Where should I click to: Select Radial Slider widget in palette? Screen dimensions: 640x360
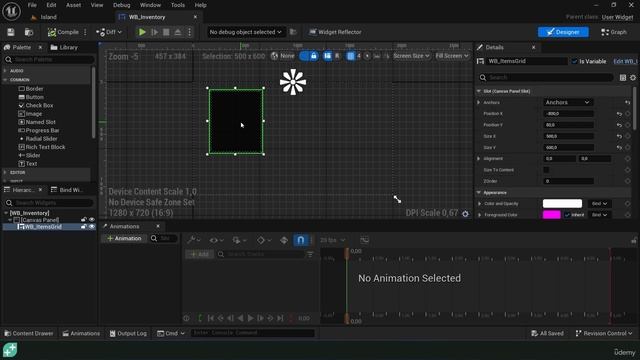pos(38,139)
